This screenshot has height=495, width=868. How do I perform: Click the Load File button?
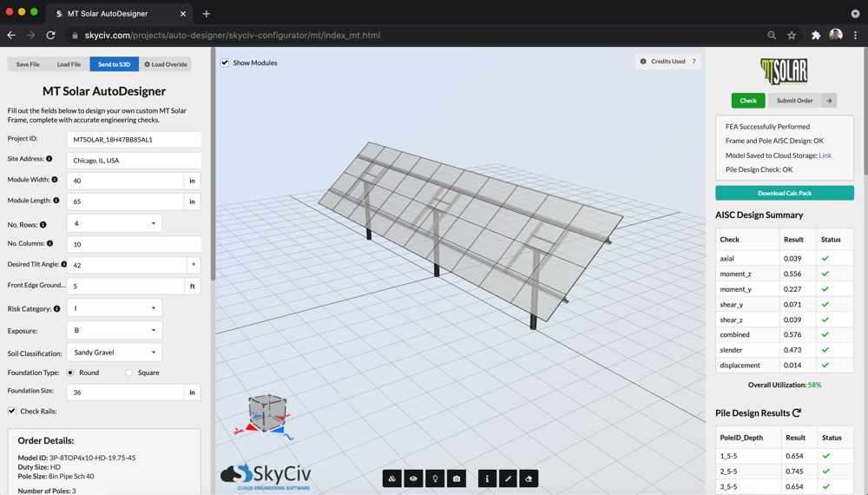[x=69, y=64]
